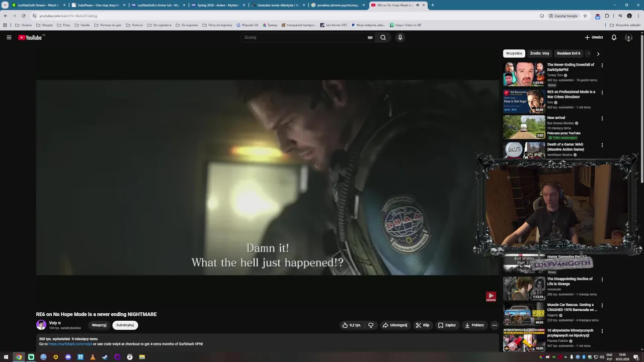Bookmark this page with the star icon

point(585,16)
